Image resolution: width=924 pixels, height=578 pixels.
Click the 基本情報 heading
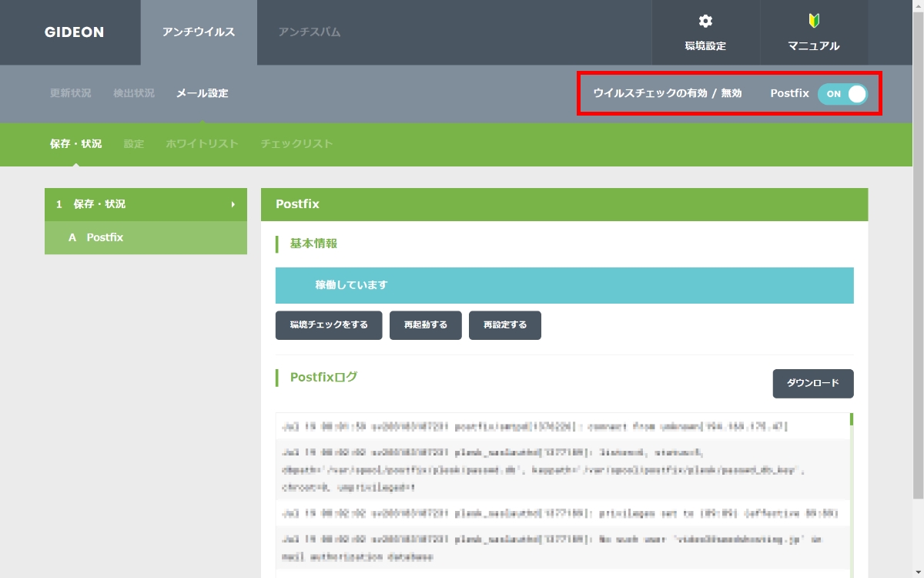(313, 244)
